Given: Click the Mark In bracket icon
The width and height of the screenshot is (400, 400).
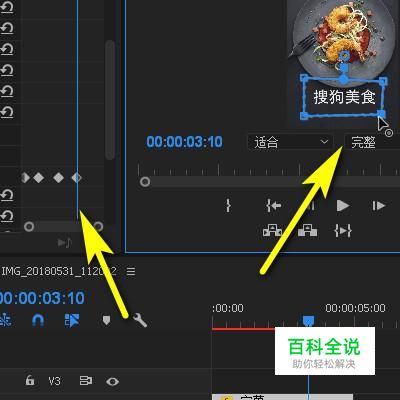Looking at the screenshot, I should click(x=228, y=206).
